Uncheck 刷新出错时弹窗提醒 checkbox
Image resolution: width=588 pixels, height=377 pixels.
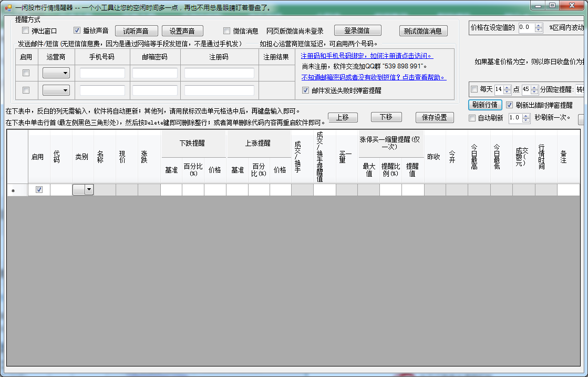509,105
